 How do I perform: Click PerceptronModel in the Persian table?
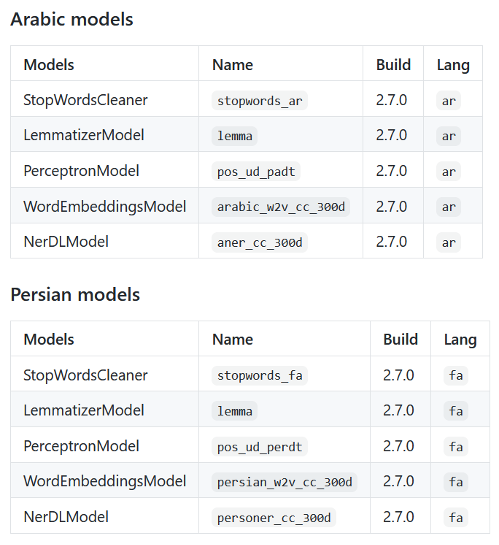click(x=81, y=446)
